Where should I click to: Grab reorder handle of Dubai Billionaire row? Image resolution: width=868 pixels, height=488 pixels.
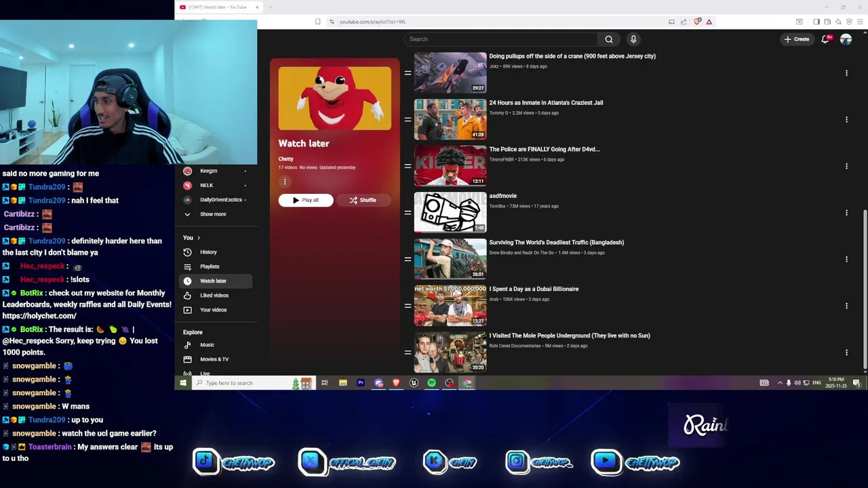coord(408,306)
